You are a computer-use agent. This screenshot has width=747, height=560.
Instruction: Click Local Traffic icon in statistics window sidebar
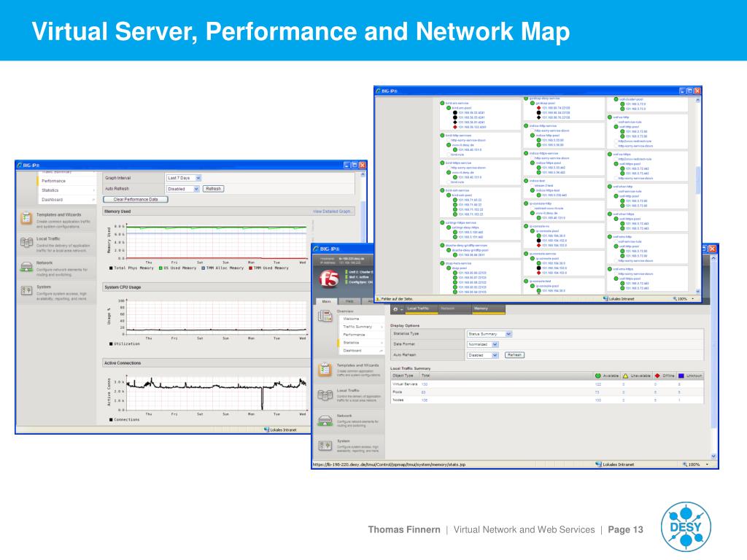(x=325, y=394)
